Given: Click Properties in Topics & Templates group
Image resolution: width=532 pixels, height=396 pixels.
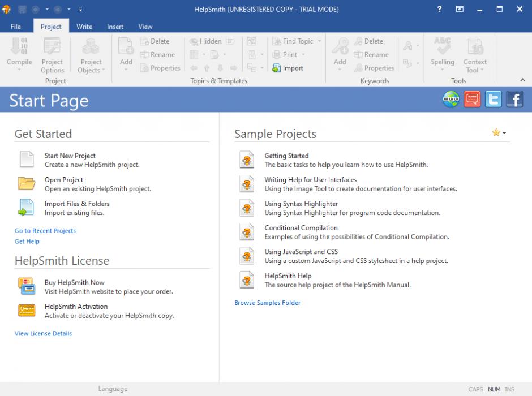Looking at the screenshot, I should [160, 68].
